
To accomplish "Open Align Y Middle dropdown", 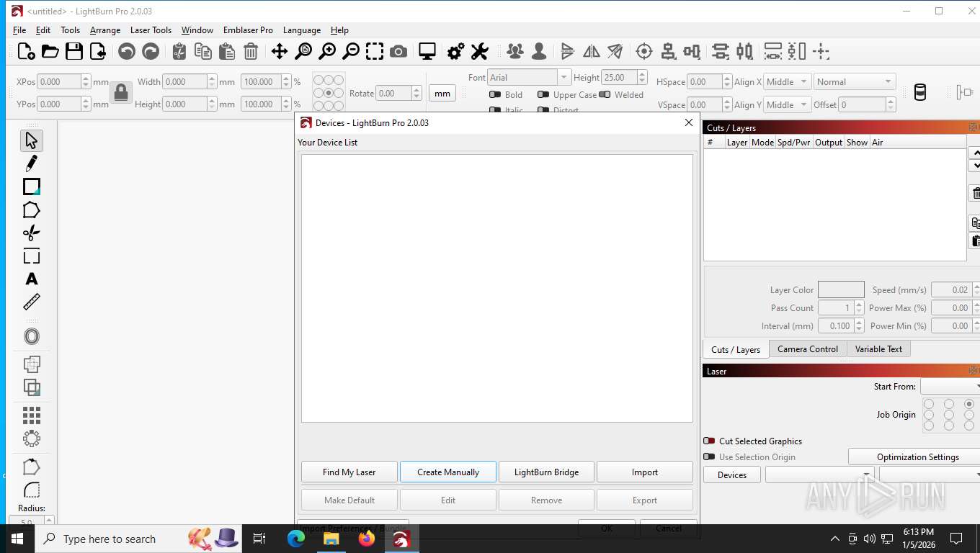I will pyautogui.click(x=787, y=104).
